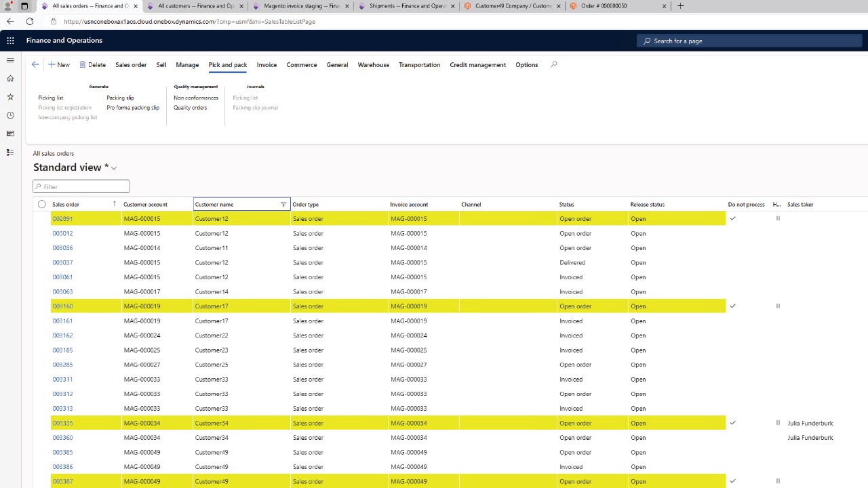This screenshot has height=488, width=868.
Task: Generate a Picking list
Action: coord(51,98)
